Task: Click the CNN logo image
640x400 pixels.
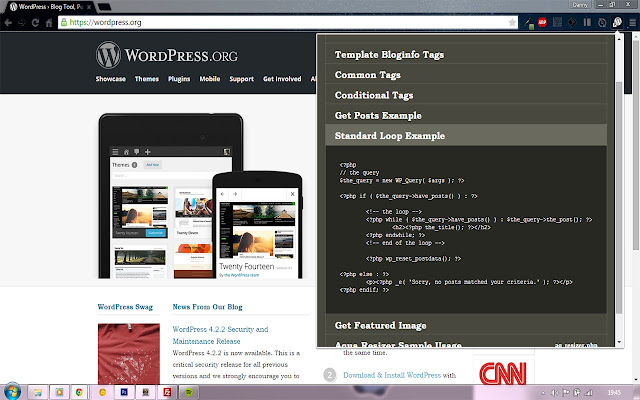Action: point(503,373)
